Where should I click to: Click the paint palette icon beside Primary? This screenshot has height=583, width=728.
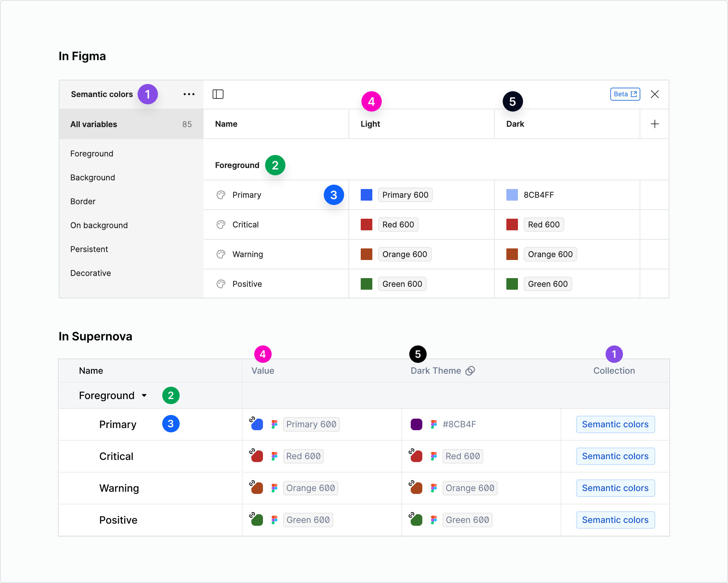[x=221, y=195]
